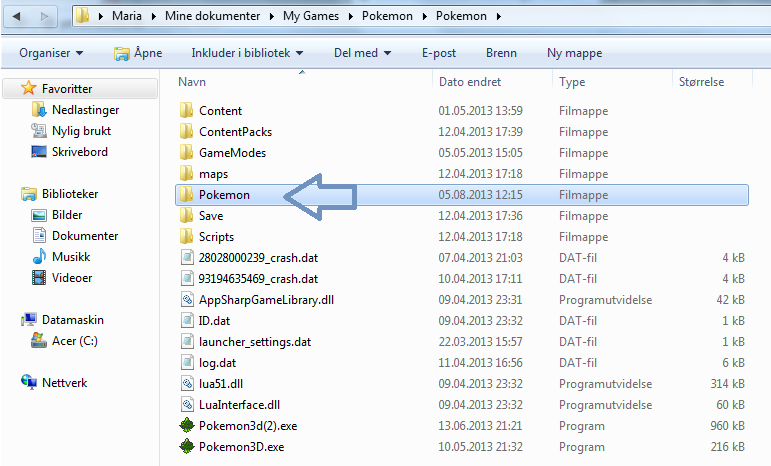Click the Ny mappe button
Viewport: 771px width, 466px height.
tap(574, 52)
